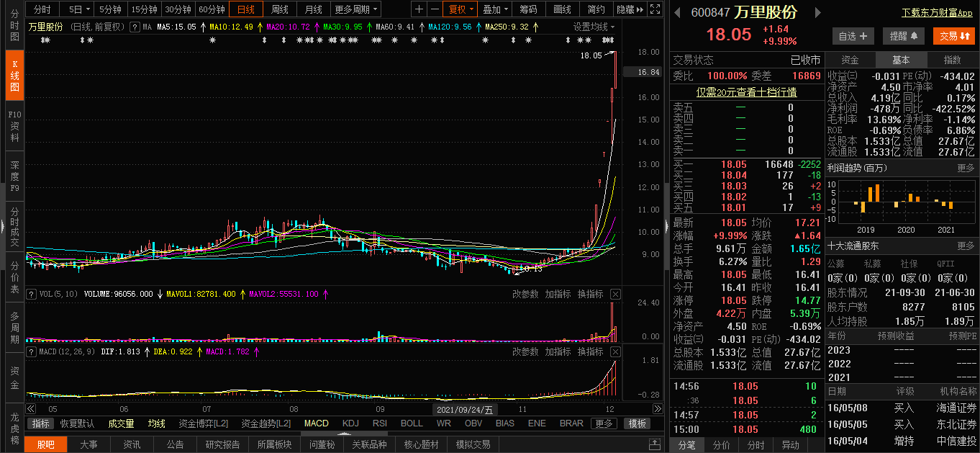The image size is (980, 453).
Task: Enable the KDJ indicator
Action: [350, 423]
